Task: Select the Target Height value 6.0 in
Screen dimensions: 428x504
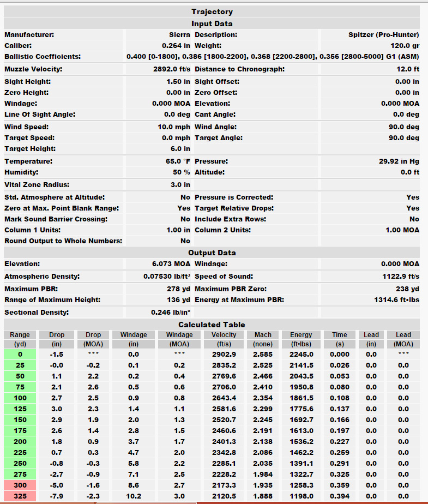Action: click(180, 149)
